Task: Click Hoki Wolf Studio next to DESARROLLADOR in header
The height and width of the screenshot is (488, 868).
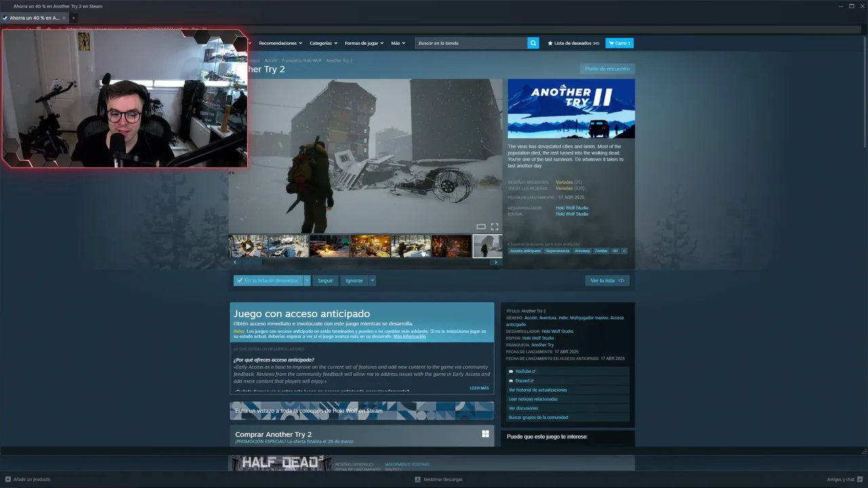Action: click(572, 208)
